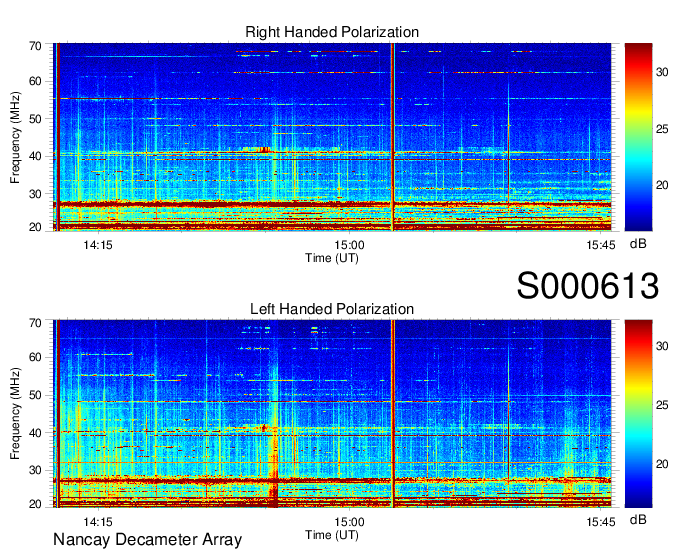This screenshot has height=552, width=680.
Task: Click the 25 dB tick on the Right Handed color bar
Action: [662, 129]
